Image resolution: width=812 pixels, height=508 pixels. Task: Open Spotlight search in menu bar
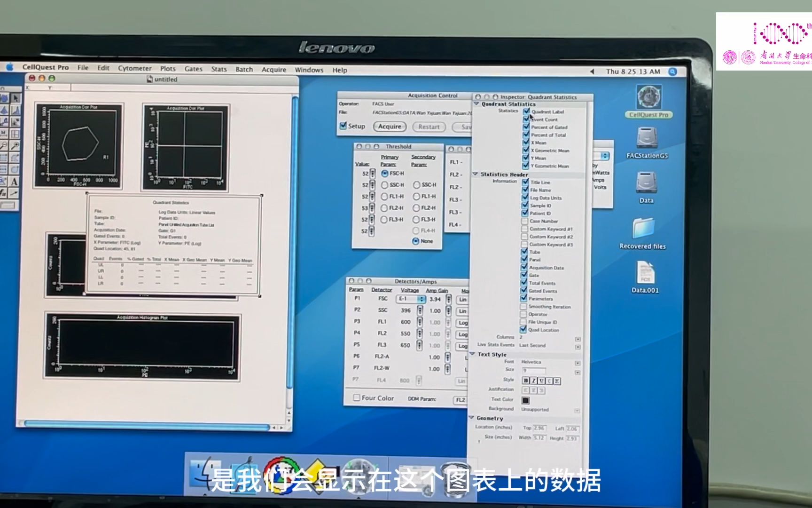673,71
